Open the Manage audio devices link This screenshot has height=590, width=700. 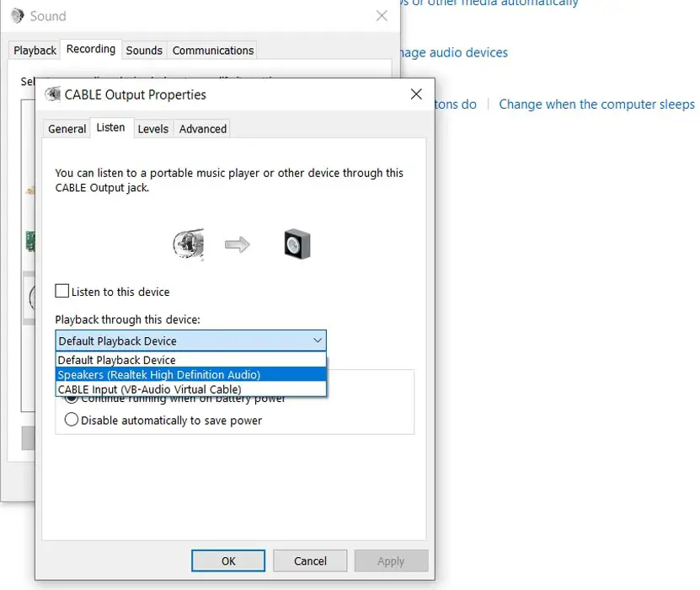point(454,53)
